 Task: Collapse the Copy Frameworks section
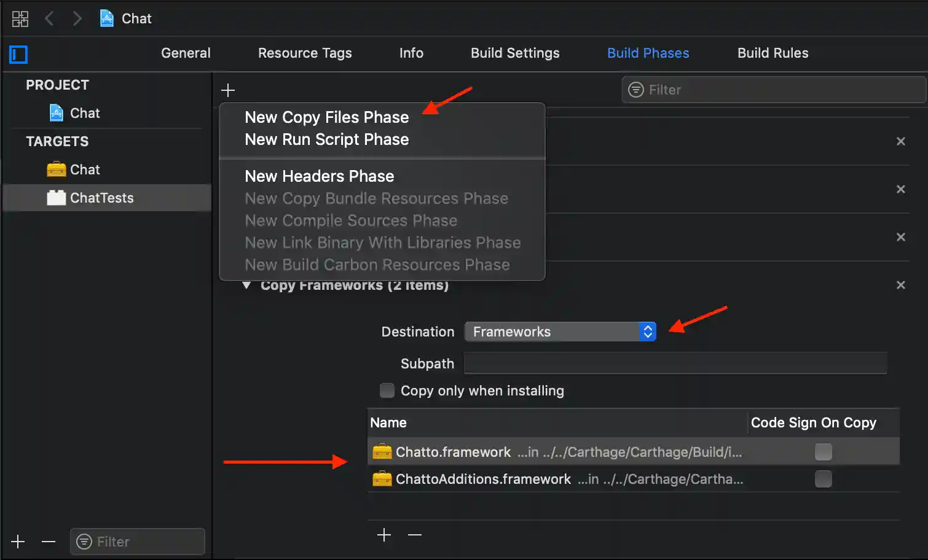click(x=246, y=286)
